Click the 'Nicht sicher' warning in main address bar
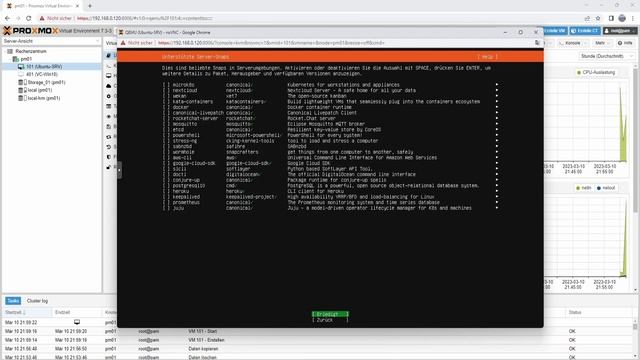 (x=56, y=18)
